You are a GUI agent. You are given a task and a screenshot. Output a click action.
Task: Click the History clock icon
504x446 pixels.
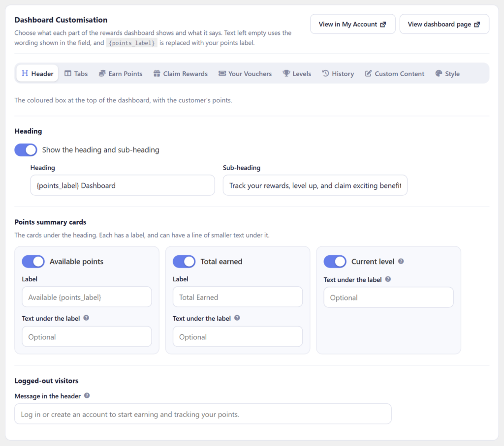[325, 74]
